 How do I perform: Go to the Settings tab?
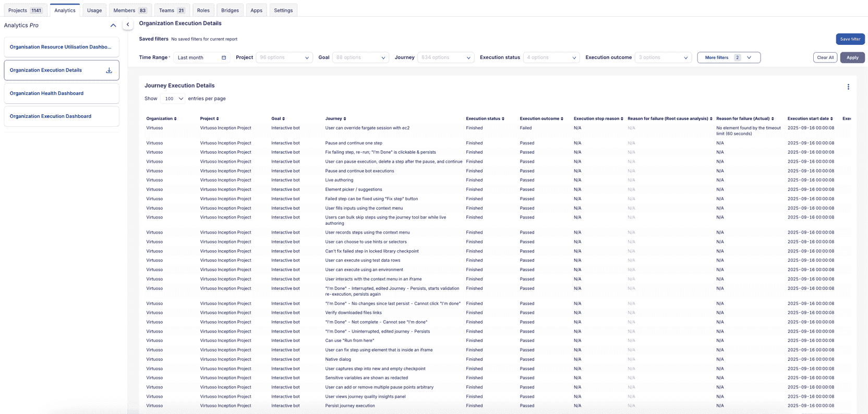coord(283,10)
